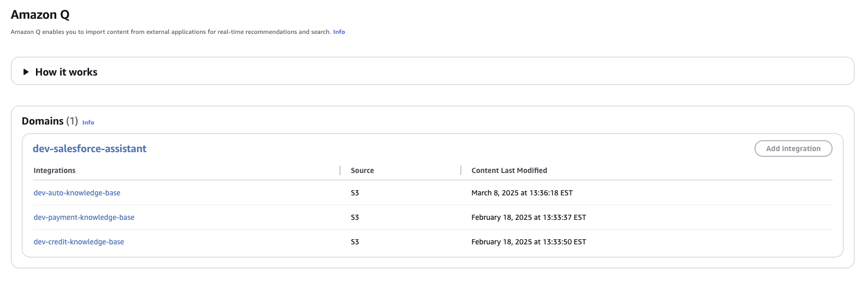This screenshot has width=868, height=285.
Task: Click the March 8, 2025 modified timestamp
Action: tap(522, 193)
